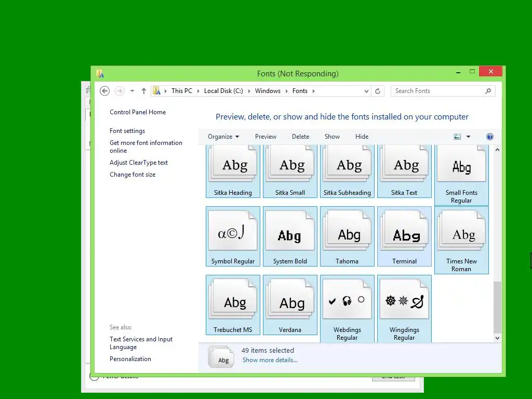Focus the Search Fonts field
This screenshot has width=532, height=399.
click(443, 91)
